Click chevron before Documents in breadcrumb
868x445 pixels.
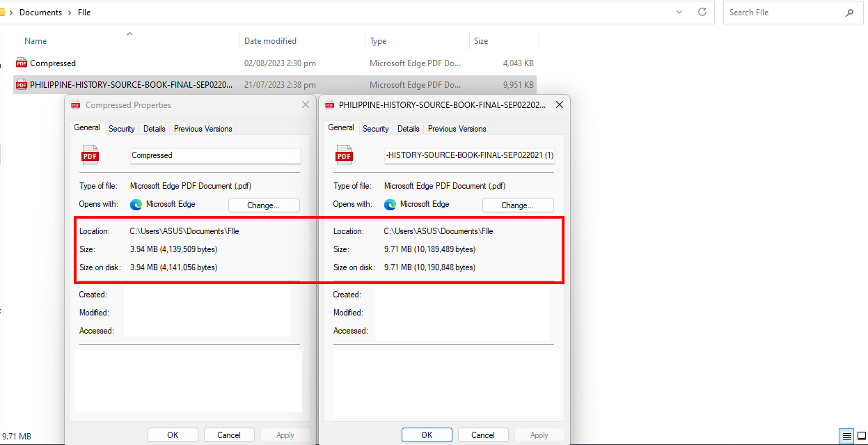(x=11, y=13)
